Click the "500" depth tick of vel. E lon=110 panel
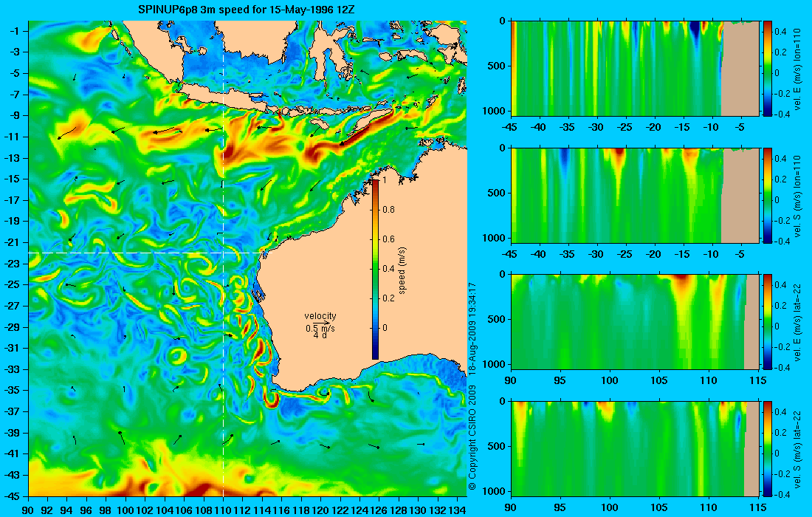The image size is (812, 517). (x=498, y=66)
